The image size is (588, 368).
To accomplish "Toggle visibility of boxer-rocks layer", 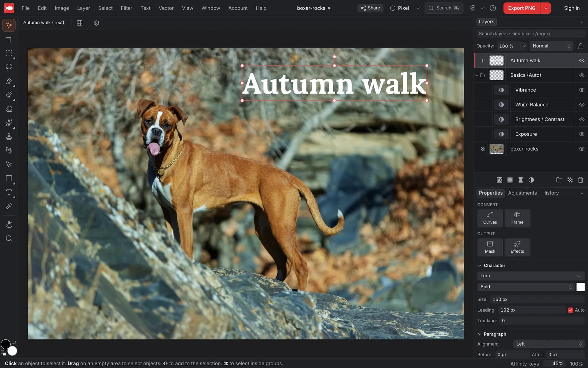I will (x=582, y=149).
